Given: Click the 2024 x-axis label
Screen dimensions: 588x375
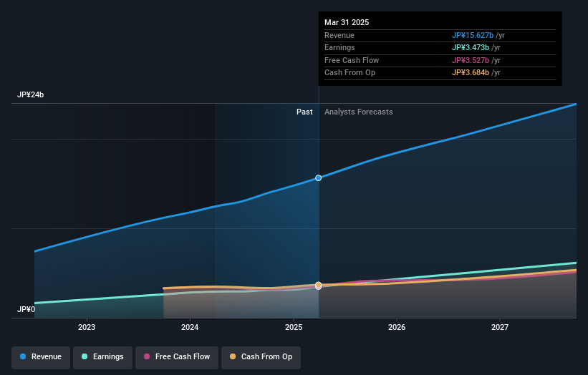Looking at the screenshot, I should [x=190, y=328].
